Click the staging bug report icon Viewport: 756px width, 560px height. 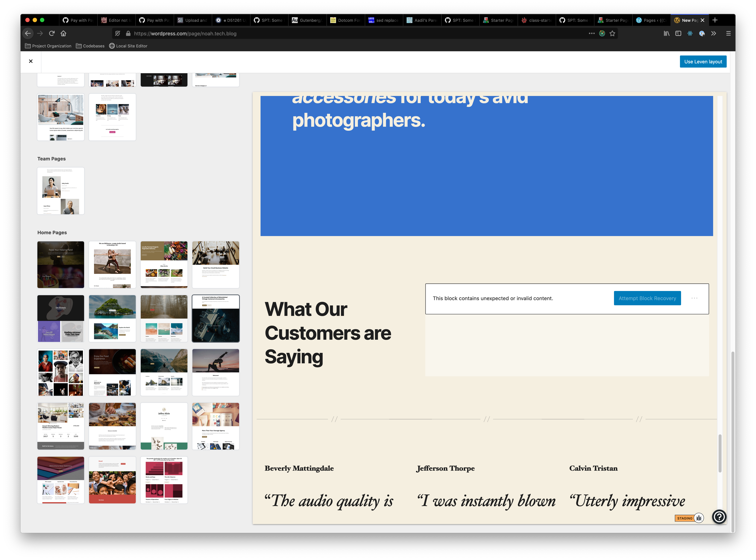699,518
